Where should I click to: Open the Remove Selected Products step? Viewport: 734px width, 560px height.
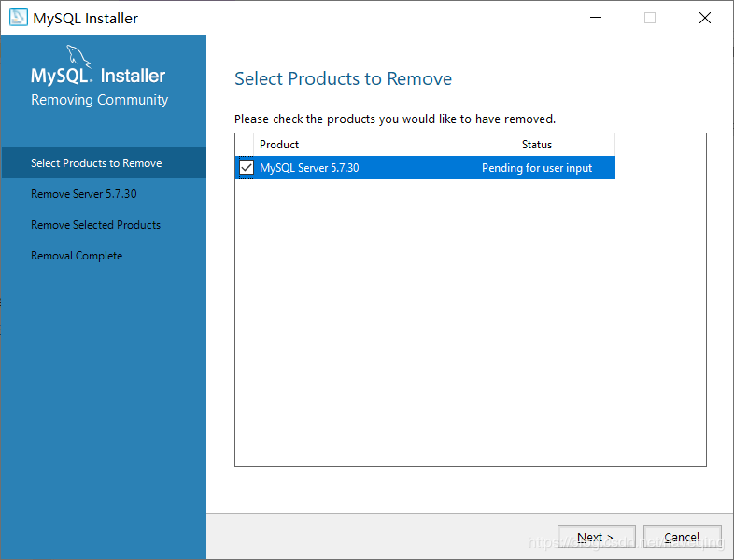click(95, 225)
